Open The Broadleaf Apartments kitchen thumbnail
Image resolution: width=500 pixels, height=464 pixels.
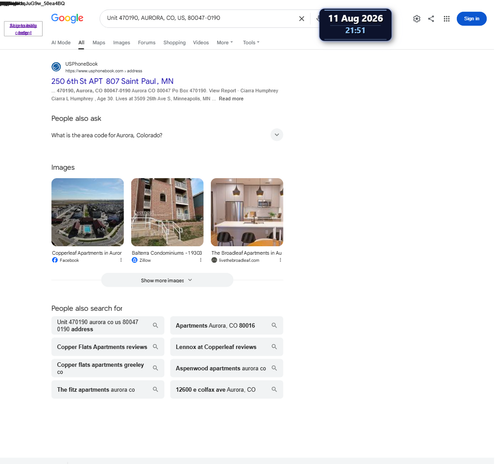pos(247,212)
